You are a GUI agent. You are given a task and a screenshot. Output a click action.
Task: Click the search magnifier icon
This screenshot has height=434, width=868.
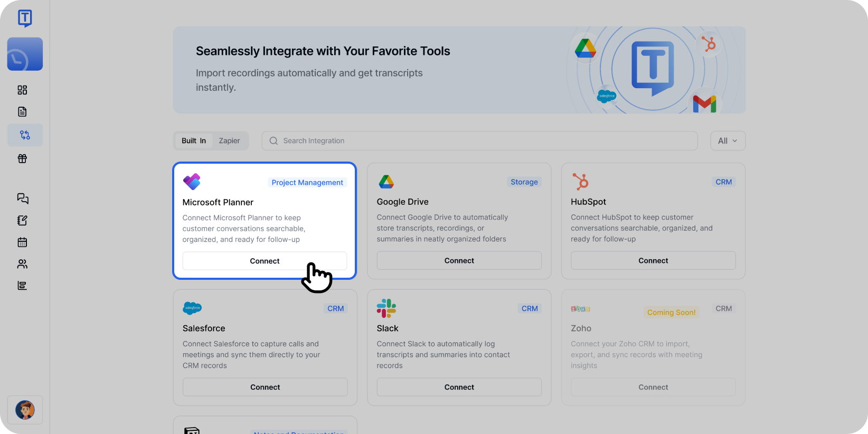(x=273, y=141)
